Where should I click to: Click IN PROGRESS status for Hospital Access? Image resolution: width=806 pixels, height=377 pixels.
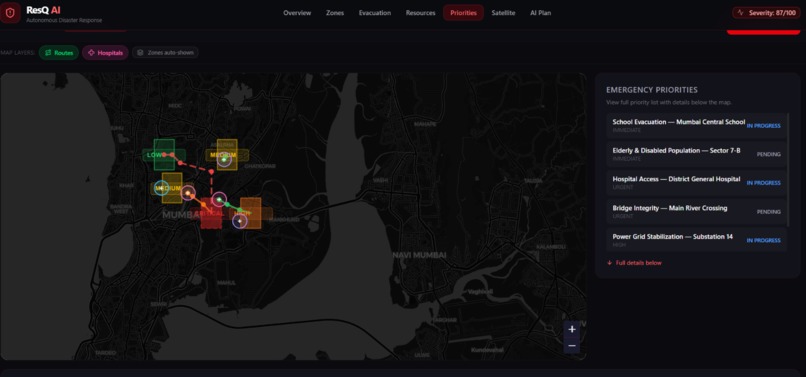(x=763, y=183)
